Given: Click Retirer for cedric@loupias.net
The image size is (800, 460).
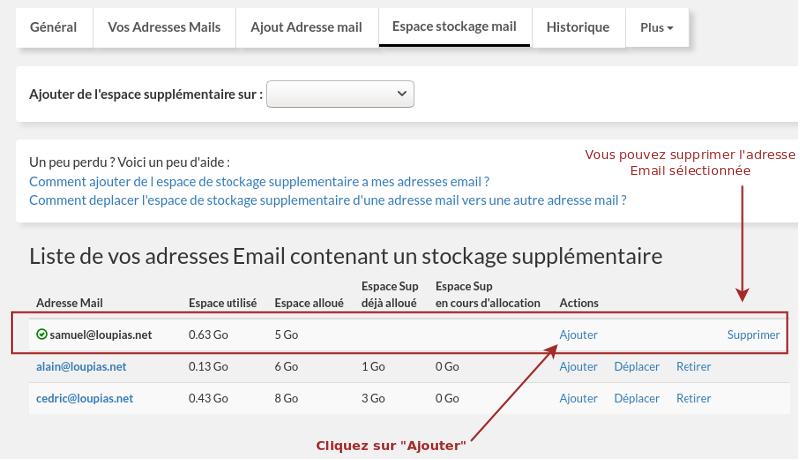Looking at the screenshot, I should click(693, 398).
